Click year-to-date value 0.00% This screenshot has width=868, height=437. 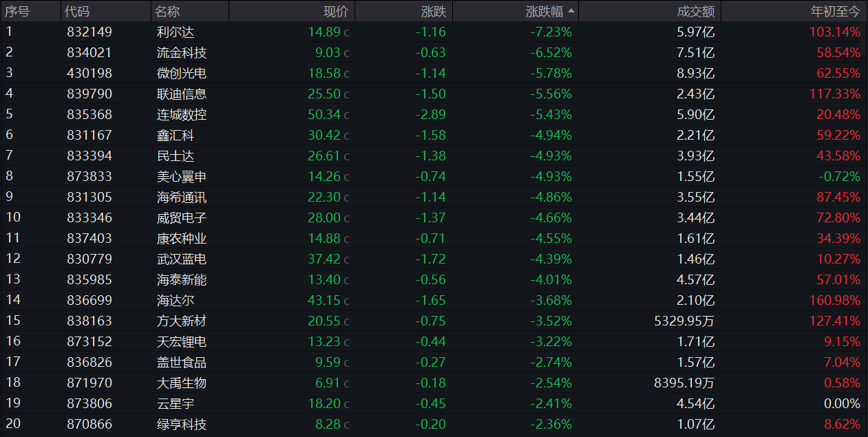point(842,403)
